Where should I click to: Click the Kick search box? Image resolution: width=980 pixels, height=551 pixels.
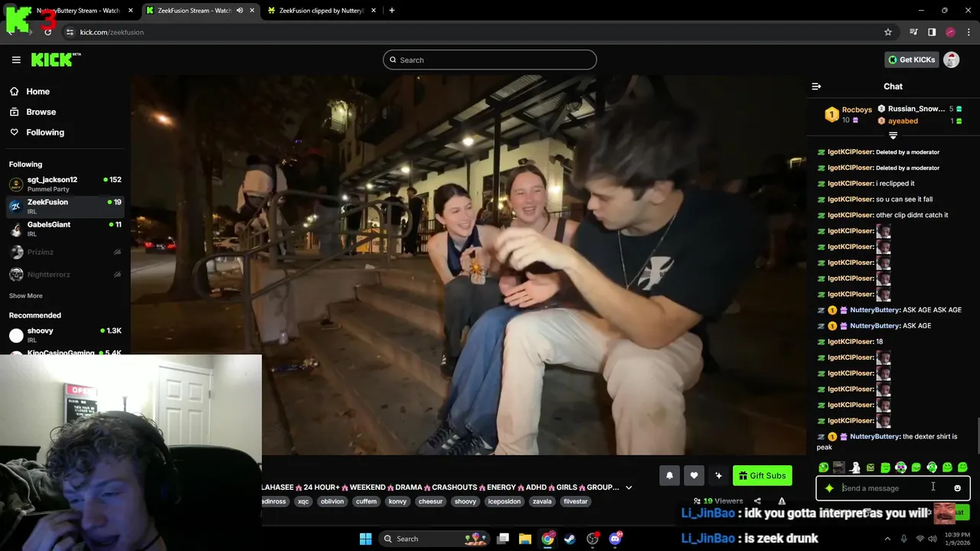[x=490, y=60]
